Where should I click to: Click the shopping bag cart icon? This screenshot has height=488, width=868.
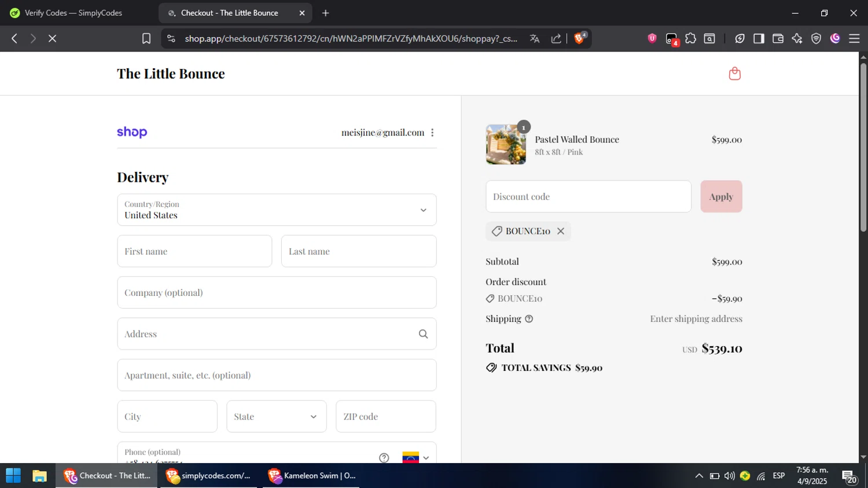coord(735,74)
